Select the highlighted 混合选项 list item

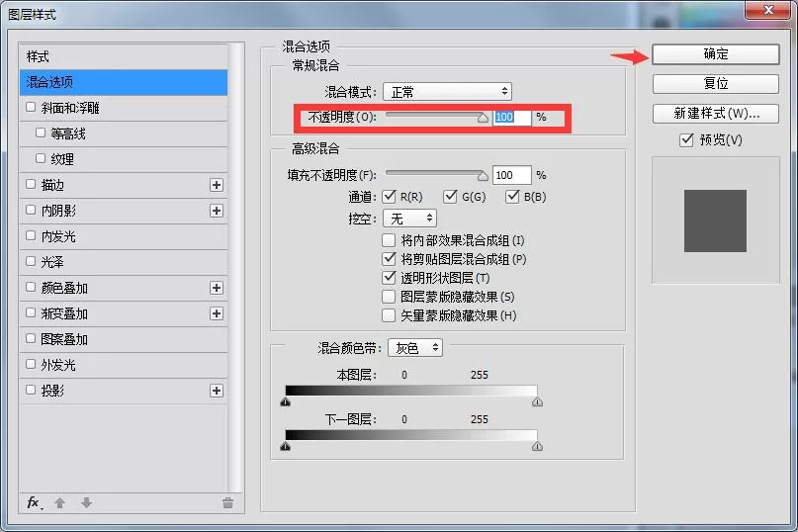coord(124,82)
